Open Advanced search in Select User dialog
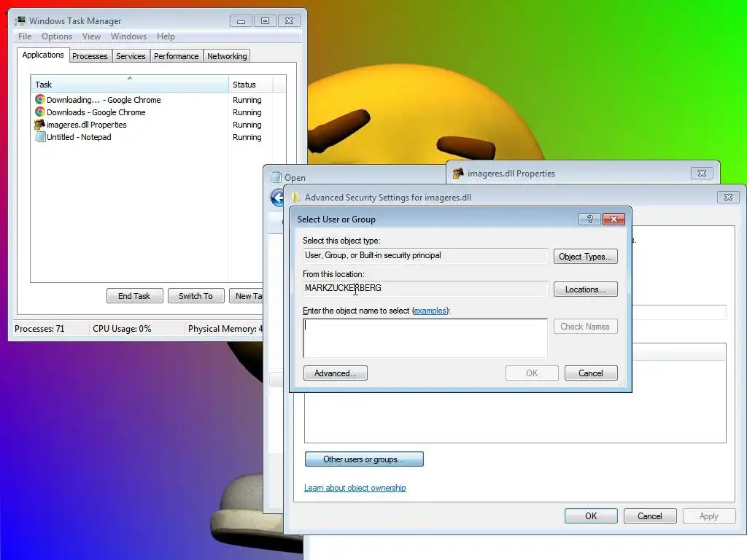Viewport: 747px width, 560px height. [336, 373]
